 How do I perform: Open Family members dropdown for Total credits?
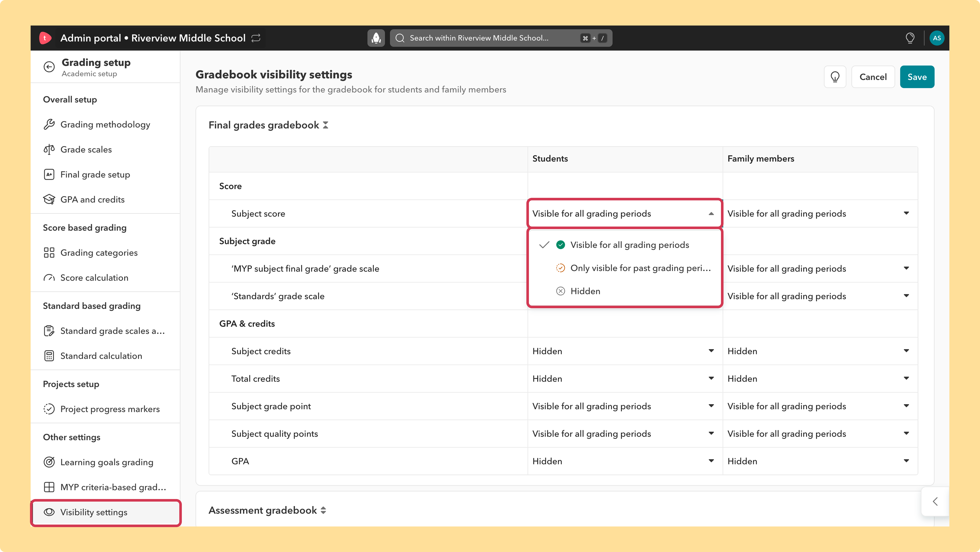820,379
